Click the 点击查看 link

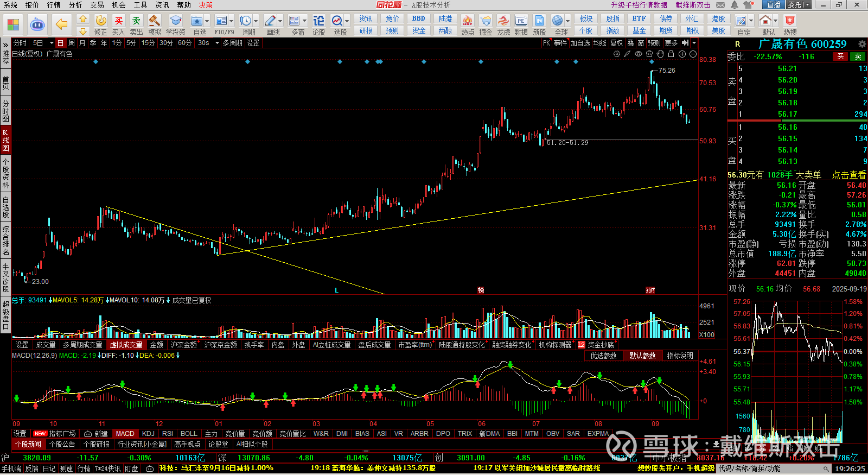pyautogui.click(x=849, y=175)
